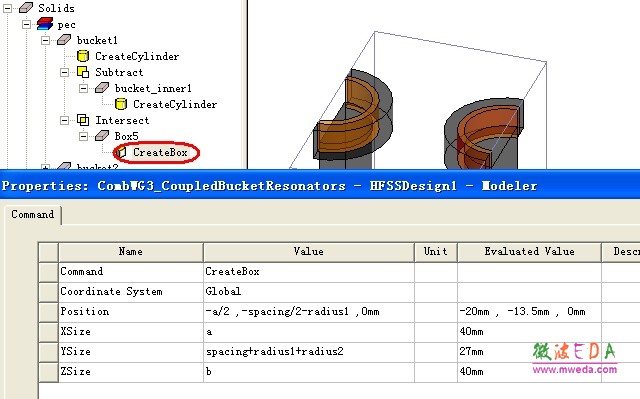Collapse the Subtract node

[64, 72]
